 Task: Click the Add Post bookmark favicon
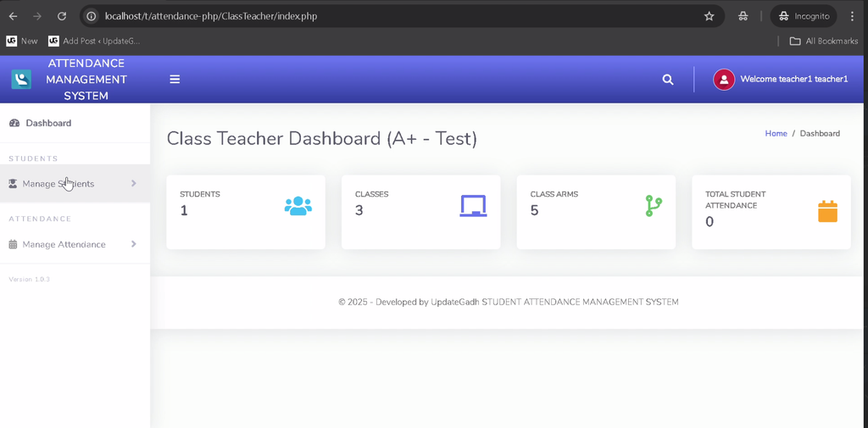[x=53, y=41]
